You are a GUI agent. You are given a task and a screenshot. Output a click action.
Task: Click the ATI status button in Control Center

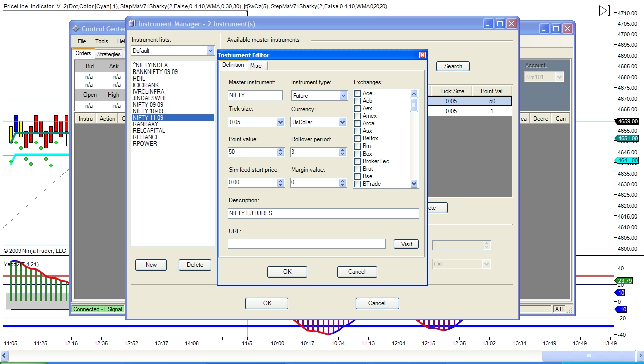click(559, 309)
